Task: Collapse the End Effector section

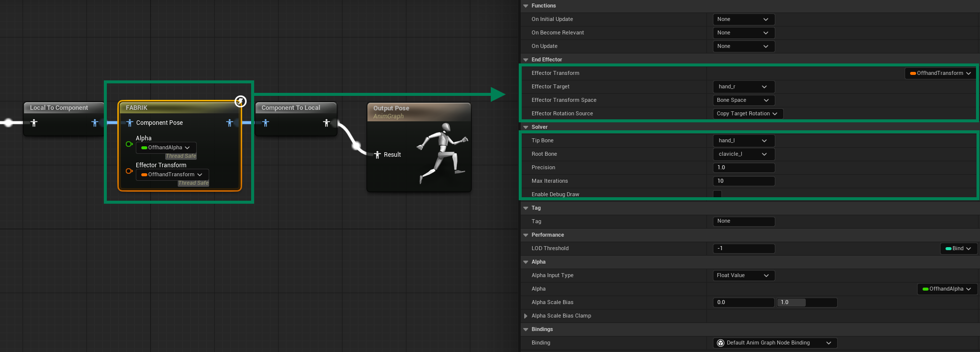Action: point(526,60)
